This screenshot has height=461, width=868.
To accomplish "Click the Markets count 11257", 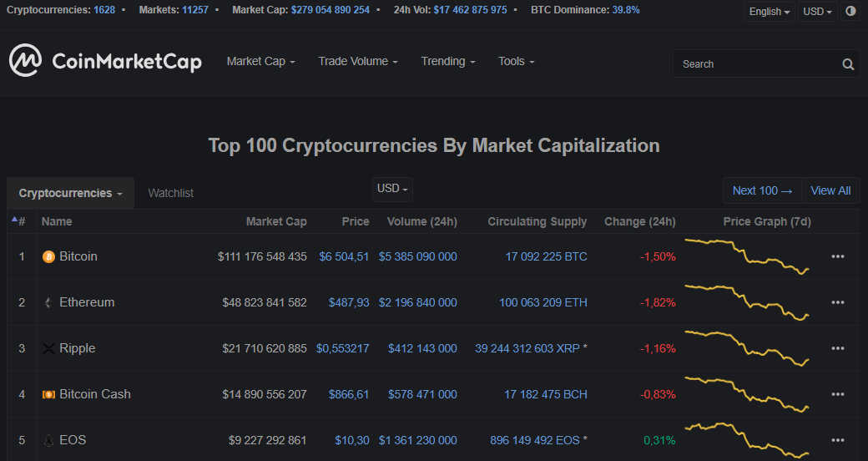I will (195, 10).
